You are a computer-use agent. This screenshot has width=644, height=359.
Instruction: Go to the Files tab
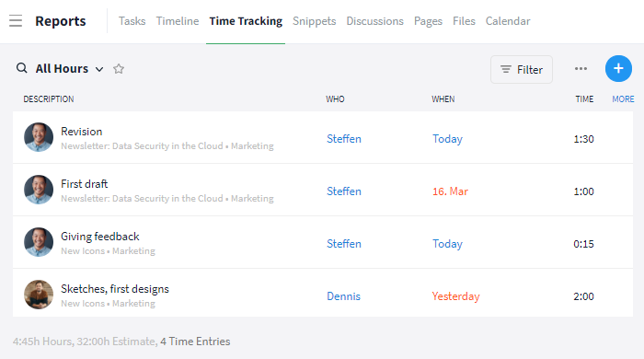[464, 21]
